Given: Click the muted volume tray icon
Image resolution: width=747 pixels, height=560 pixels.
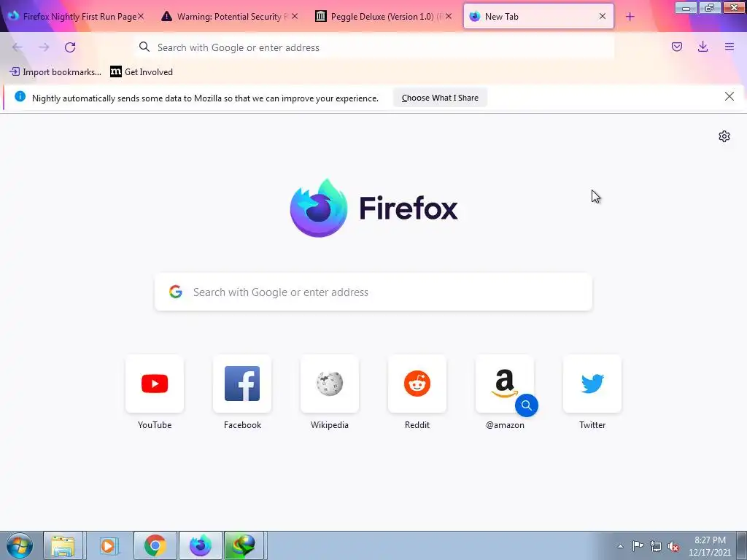Looking at the screenshot, I should click(673, 546).
